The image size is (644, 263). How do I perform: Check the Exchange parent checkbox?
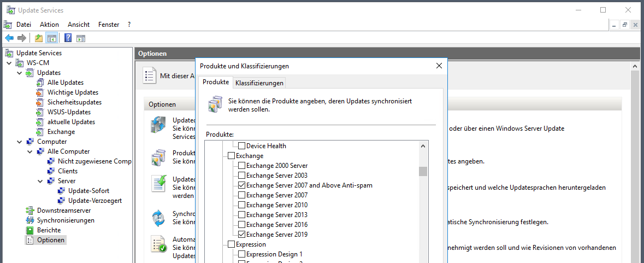point(231,156)
